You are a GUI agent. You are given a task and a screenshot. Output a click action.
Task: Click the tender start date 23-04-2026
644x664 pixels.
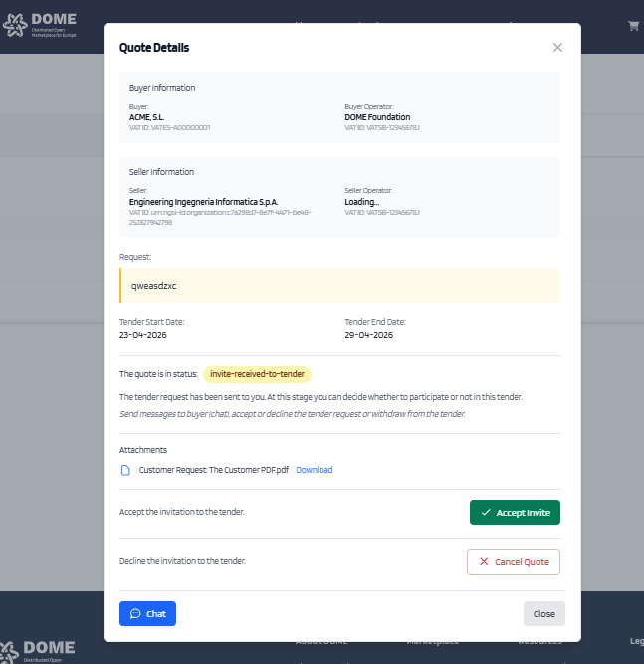click(x=143, y=335)
